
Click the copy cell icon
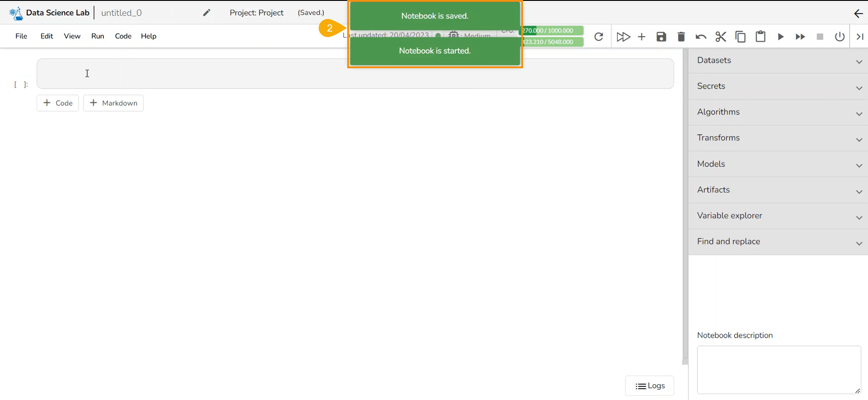tap(741, 37)
